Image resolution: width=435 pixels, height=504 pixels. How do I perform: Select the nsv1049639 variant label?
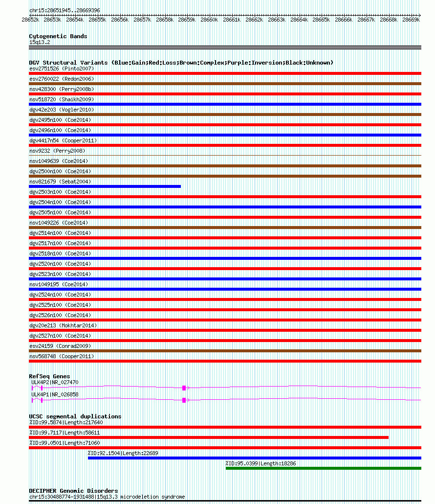[x=59, y=161]
